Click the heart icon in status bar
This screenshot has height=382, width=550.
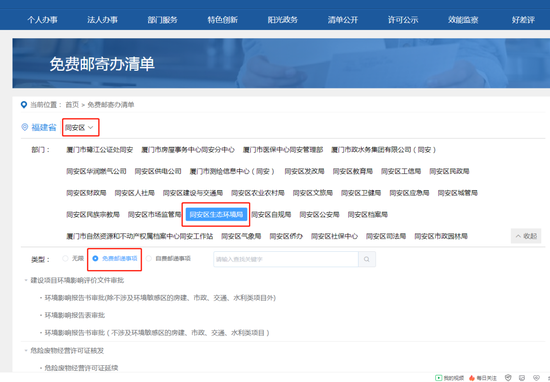(x=536, y=377)
